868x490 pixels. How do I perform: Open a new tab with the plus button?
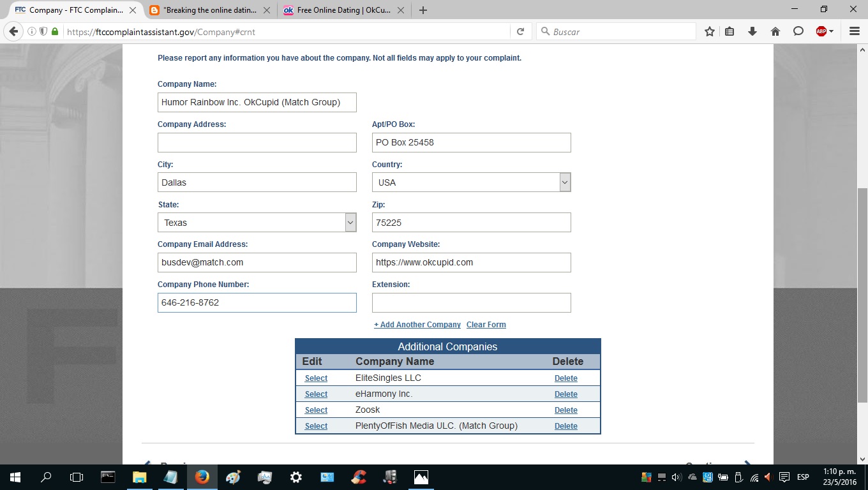tap(423, 10)
